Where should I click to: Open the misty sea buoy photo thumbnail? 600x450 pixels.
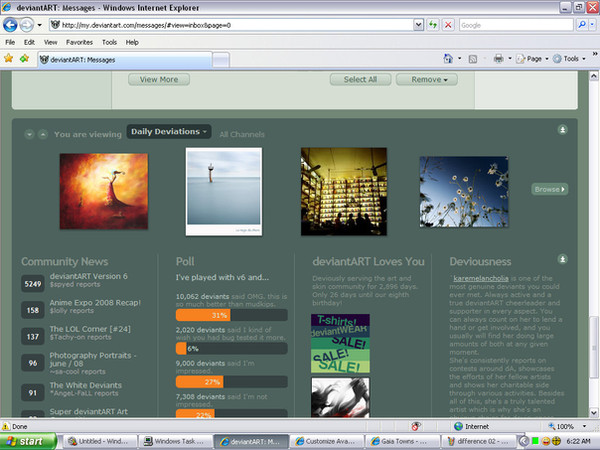coord(224,192)
